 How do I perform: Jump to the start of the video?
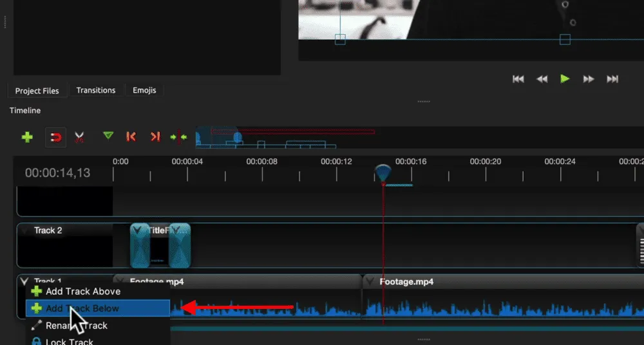[518, 79]
